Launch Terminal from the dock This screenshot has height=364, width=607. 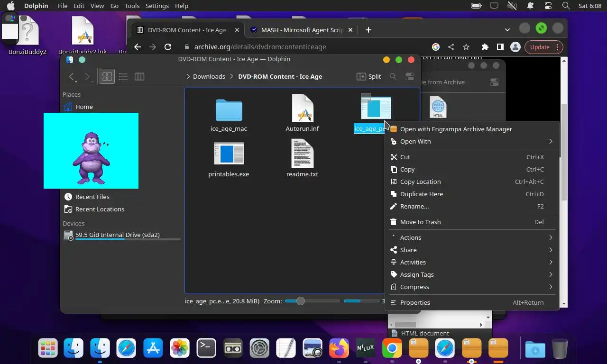click(x=206, y=348)
